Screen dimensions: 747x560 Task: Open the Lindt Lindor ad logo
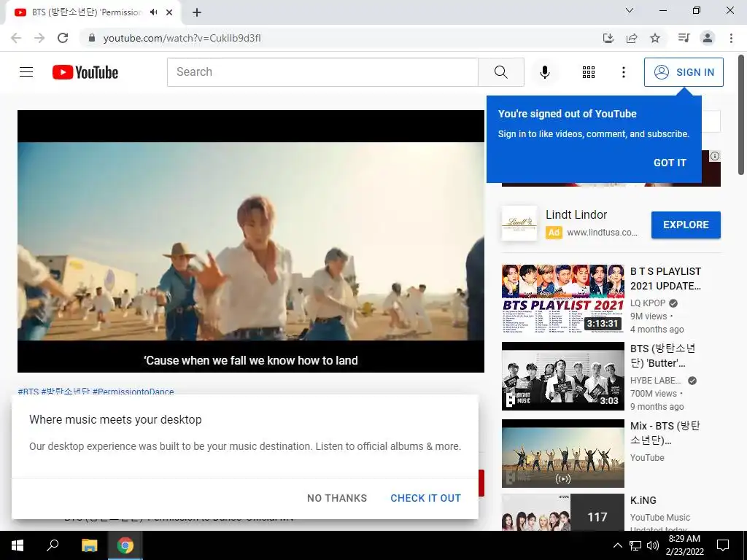click(519, 223)
